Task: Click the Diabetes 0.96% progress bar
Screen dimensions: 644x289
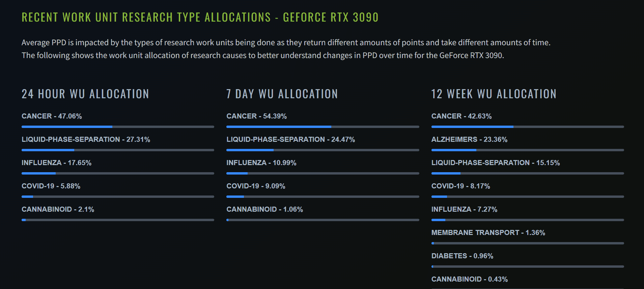Action: coord(528,267)
